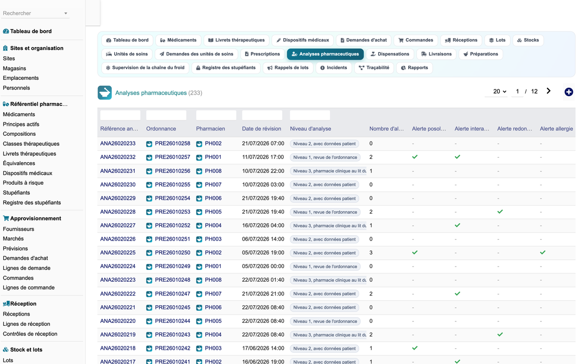Open the Principes actifs sidebar link
Screen dimensions: 588x364
coord(21,124)
